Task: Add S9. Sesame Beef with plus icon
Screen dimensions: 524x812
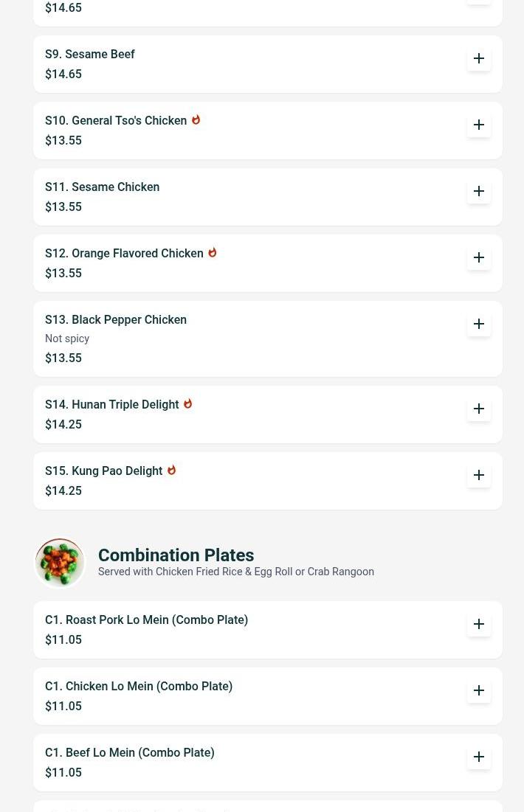Action: [x=479, y=58]
